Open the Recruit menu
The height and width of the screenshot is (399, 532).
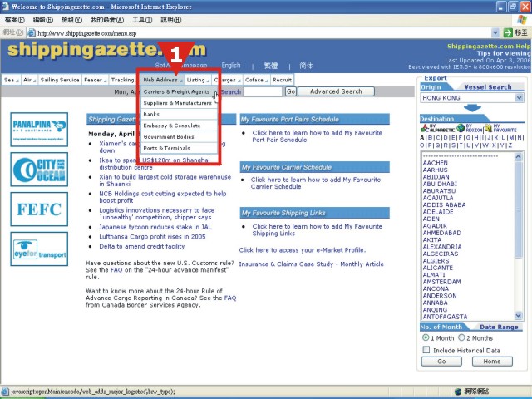[x=282, y=80]
